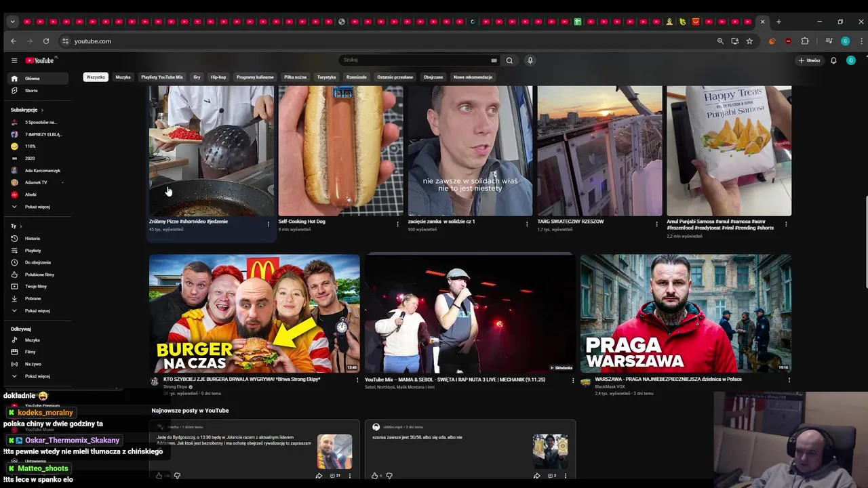Open the Adamek TV subscription
The image size is (868, 488).
39,182
